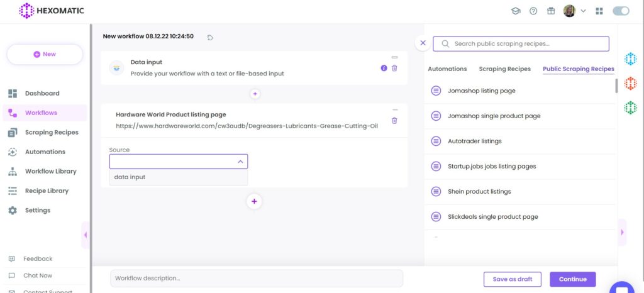The height and width of the screenshot is (293, 644).
Task: Click the Workflows sidebar icon
Action: coord(13,113)
